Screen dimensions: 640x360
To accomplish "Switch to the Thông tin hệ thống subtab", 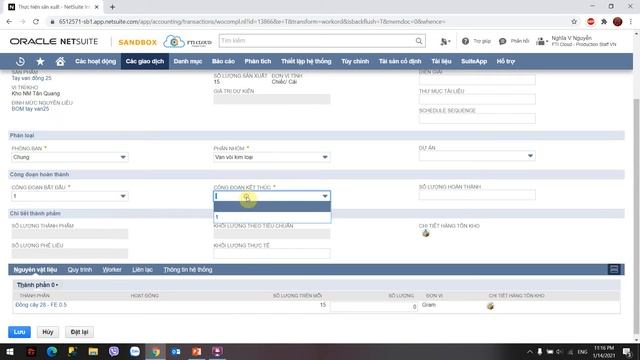I will tap(188, 269).
